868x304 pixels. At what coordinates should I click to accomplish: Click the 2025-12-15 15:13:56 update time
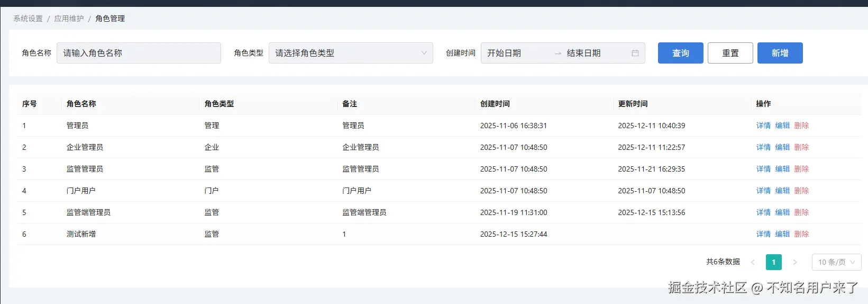[652, 212]
